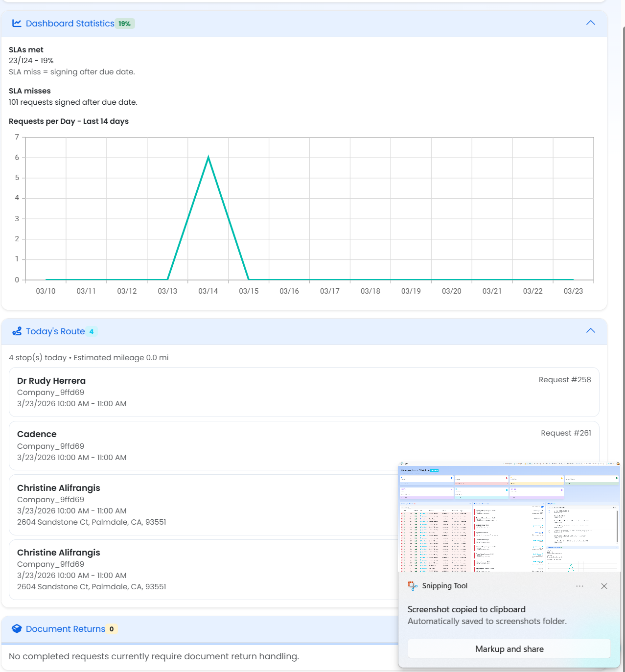Click the Document Returns heading
The width and height of the screenshot is (625, 672).
tap(66, 629)
